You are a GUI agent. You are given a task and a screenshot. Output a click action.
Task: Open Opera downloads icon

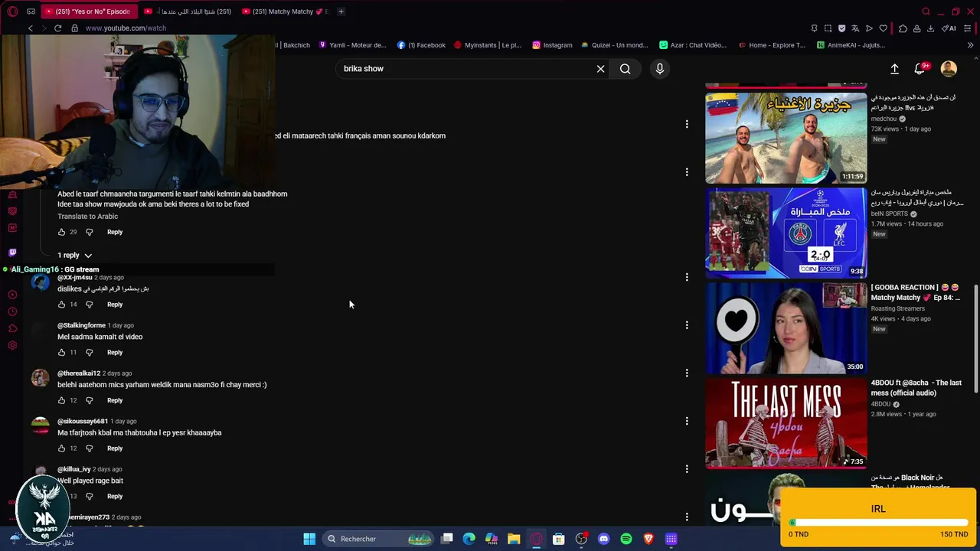[x=930, y=28]
